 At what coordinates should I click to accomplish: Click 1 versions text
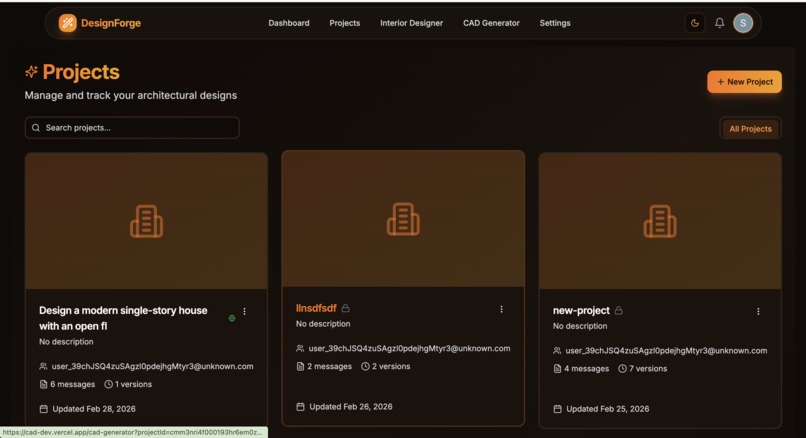click(133, 384)
